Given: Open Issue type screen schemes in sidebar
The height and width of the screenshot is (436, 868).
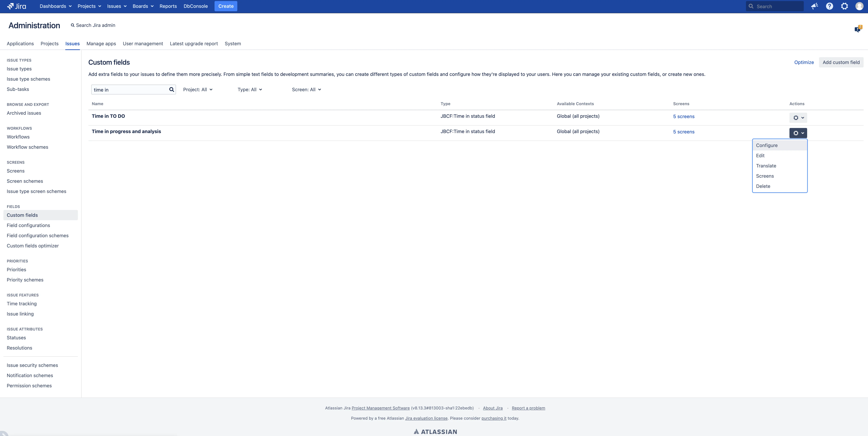Looking at the screenshot, I should click(36, 191).
